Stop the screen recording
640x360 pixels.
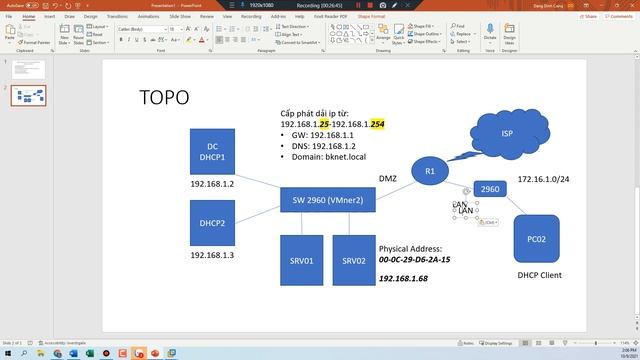[370, 5]
